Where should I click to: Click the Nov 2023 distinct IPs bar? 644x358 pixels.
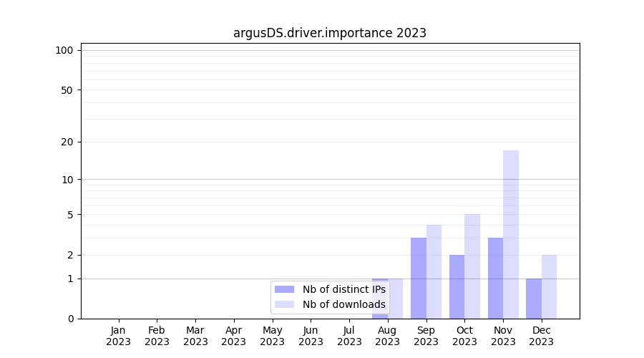point(495,278)
